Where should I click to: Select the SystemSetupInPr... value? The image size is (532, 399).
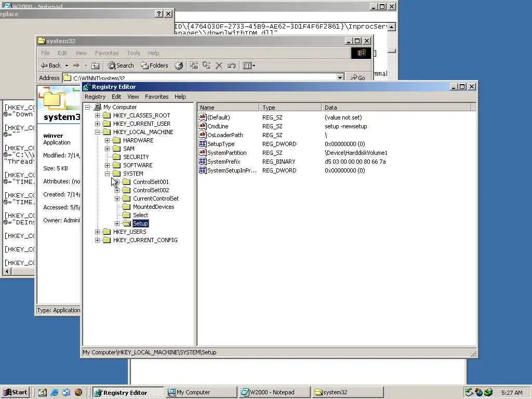click(x=232, y=170)
